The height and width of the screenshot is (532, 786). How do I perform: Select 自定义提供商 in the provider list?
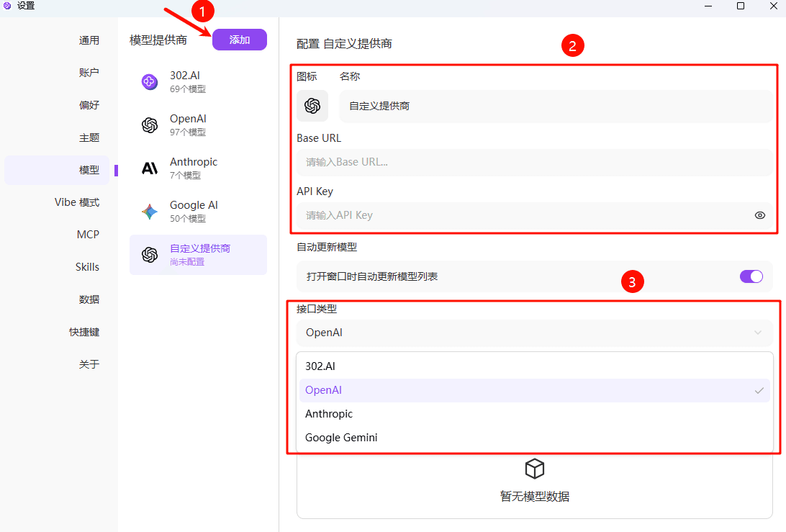198,255
